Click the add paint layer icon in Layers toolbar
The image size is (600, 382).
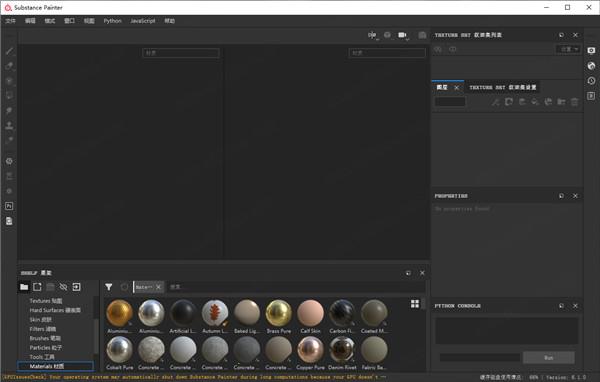tap(522, 102)
